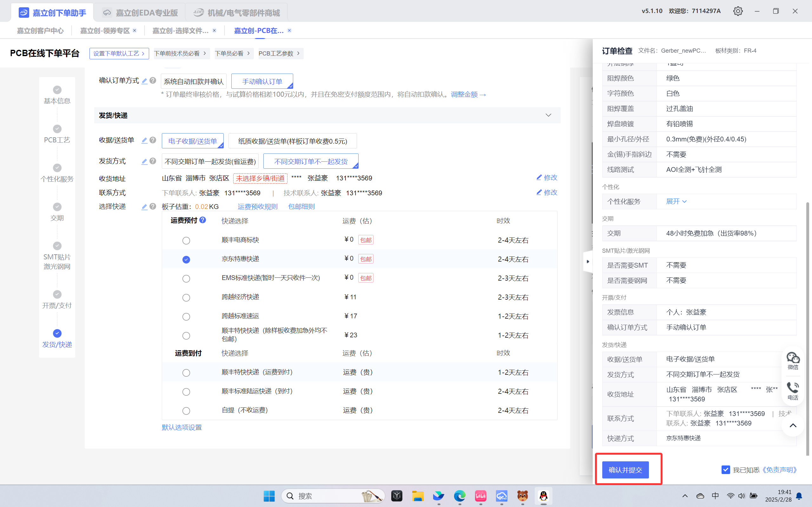Collapse order check panel side arrow
Screen dimensions: 812x507
pos(588,261)
